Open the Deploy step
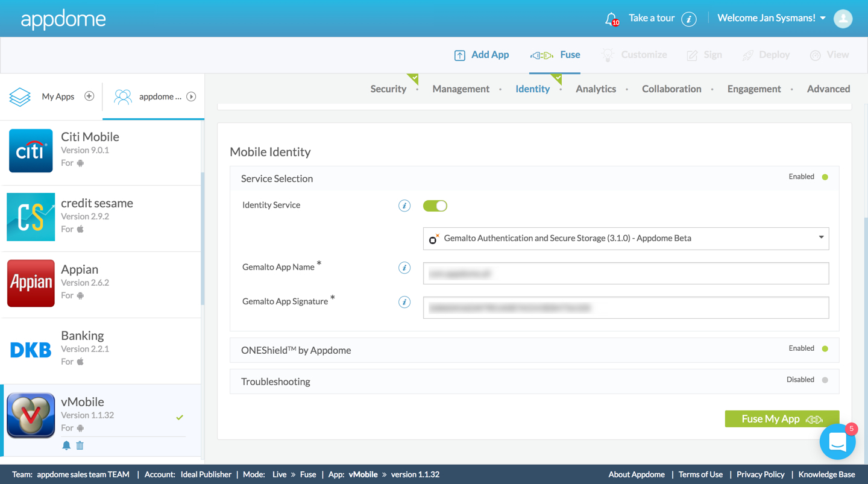Screen dimensions: 868x484 pos(766,55)
